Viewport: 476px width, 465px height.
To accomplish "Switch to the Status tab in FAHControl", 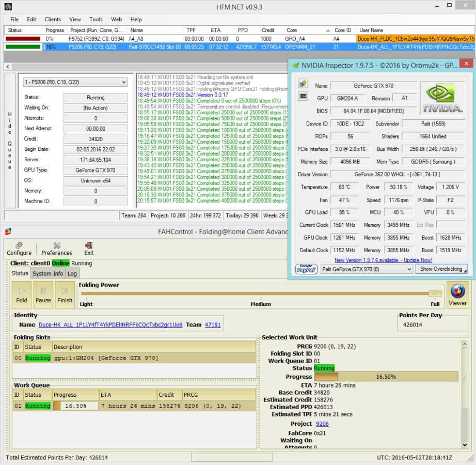I will click(x=20, y=273).
